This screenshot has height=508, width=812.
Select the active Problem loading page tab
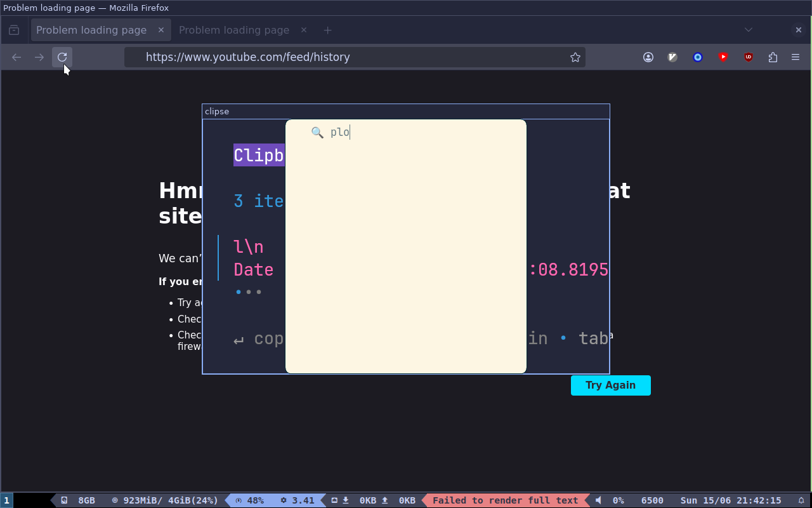coord(100,30)
